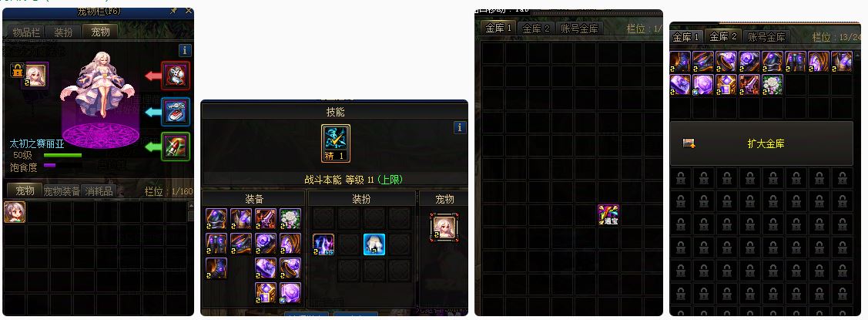Click the green rocket pet equipment slot
This screenshot has height=320, width=868.
coord(176,147)
